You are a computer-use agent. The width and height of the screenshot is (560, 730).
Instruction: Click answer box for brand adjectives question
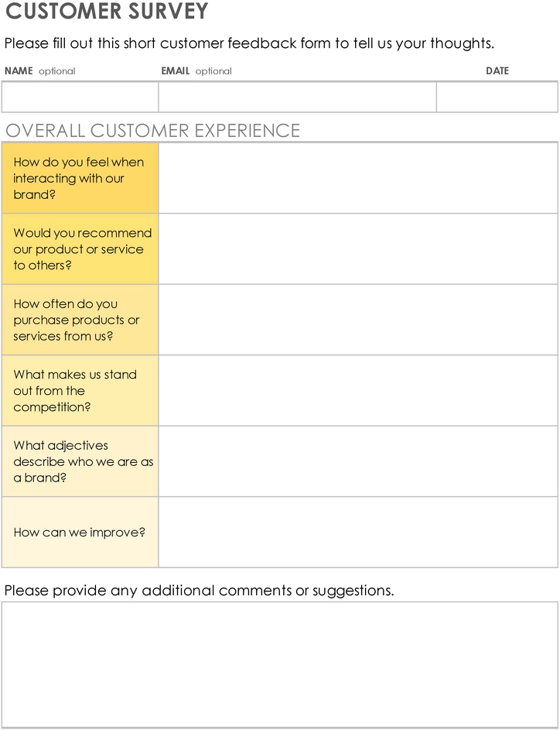pos(358,461)
